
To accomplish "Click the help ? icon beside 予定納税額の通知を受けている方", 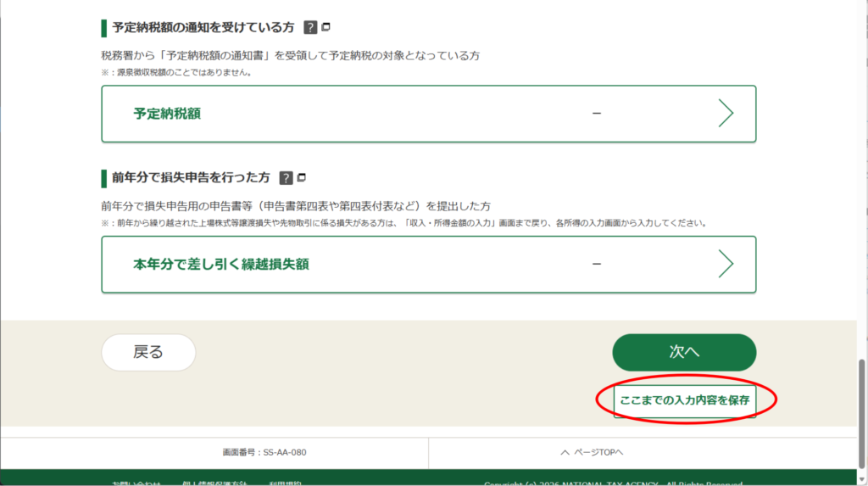I will (x=310, y=27).
